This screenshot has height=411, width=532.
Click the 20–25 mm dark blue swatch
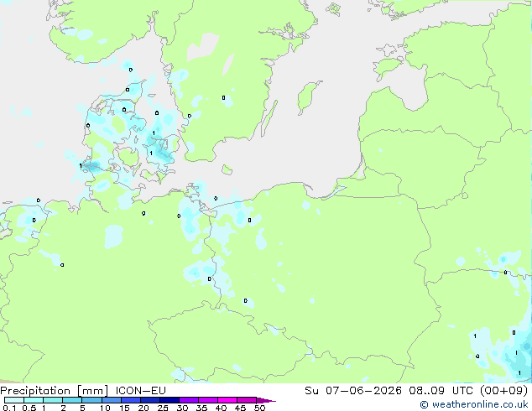(x=149, y=400)
